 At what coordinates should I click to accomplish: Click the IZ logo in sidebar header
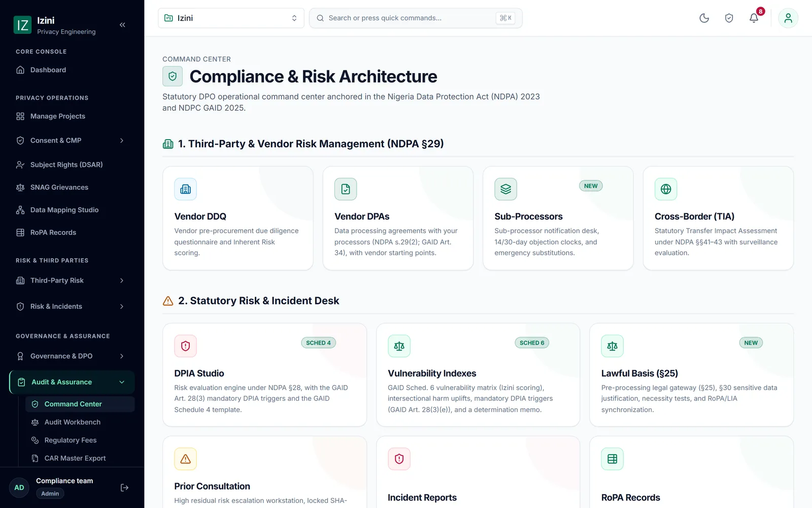pyautogui.click(x=22, y=25)
